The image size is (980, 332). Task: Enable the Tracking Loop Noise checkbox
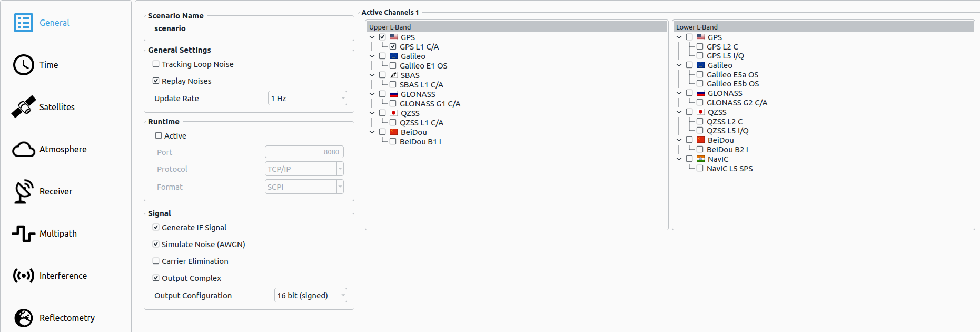pos(156,64)
